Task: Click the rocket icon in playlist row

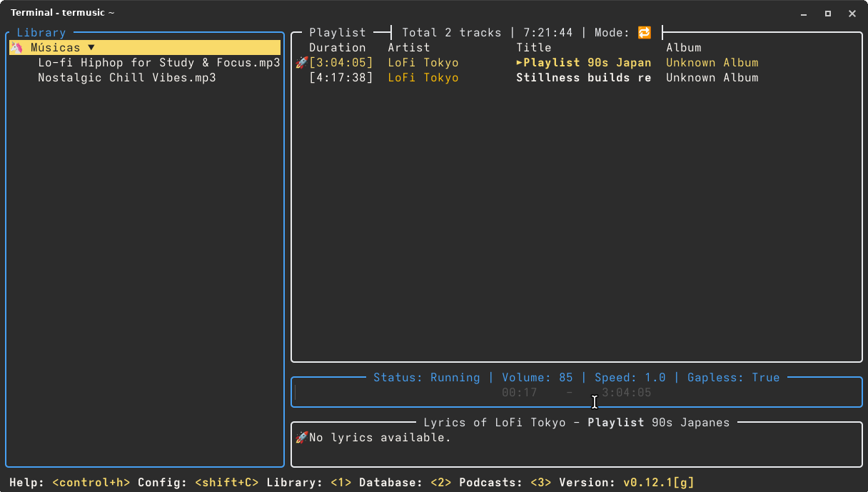Action: [x=301, y=63]
